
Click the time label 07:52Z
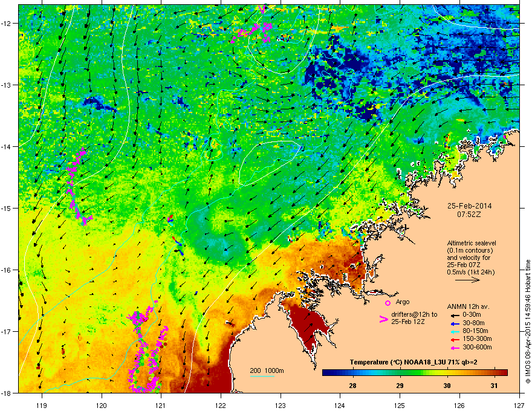(x=469, y=215)
